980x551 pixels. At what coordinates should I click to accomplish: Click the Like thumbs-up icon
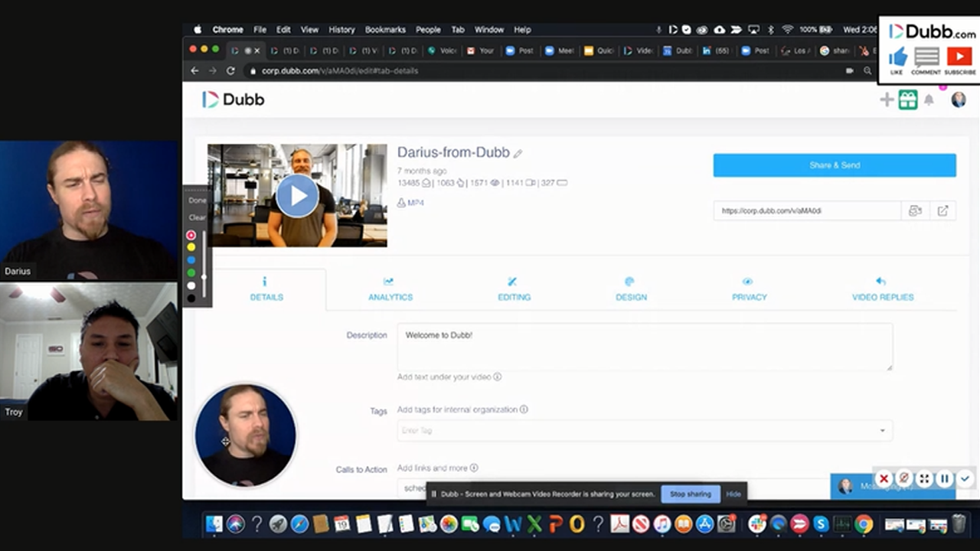[x=897, y=57]
